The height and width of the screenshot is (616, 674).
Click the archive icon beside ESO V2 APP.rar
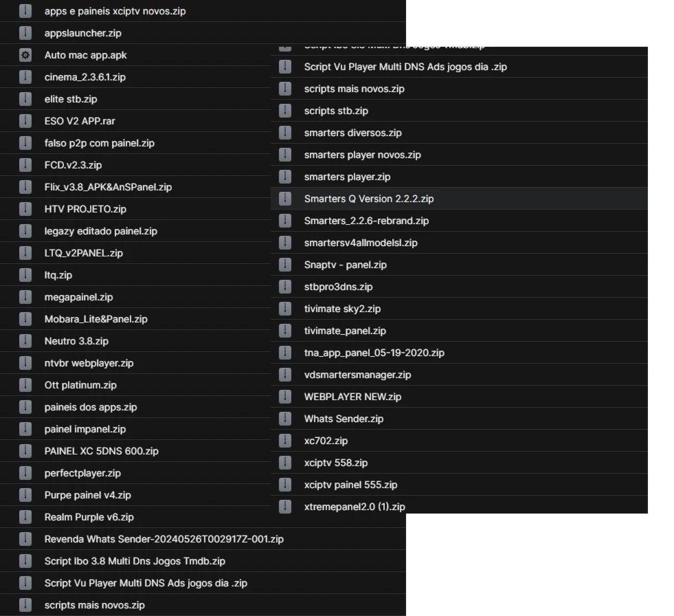[x=25, y=121]
